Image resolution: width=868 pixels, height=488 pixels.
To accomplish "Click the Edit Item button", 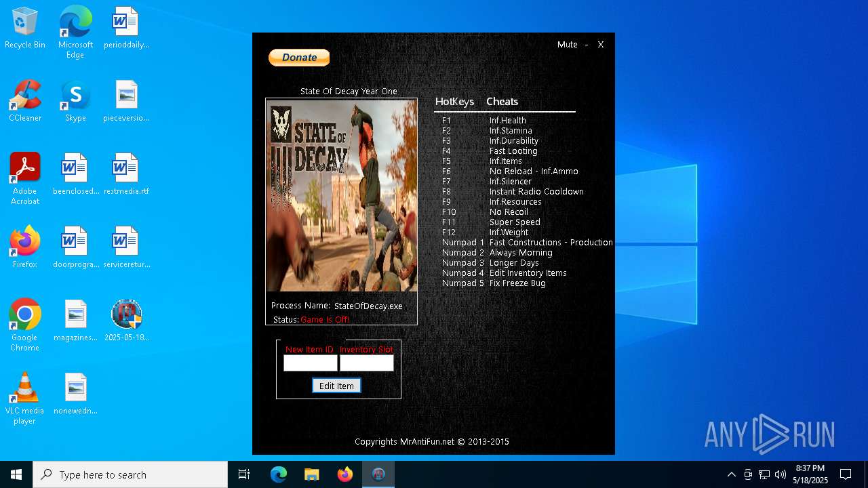I will (336, 386).
